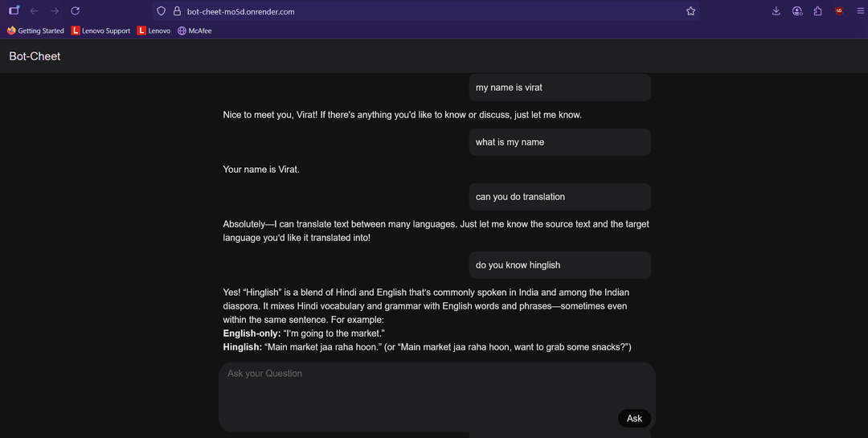Viewport: 868px width, 438px height.
Task: Click the Ask button
Action: click(634, 418)
